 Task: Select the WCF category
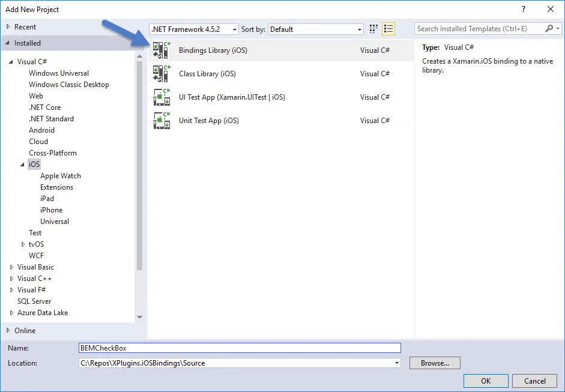pos(36,256)
